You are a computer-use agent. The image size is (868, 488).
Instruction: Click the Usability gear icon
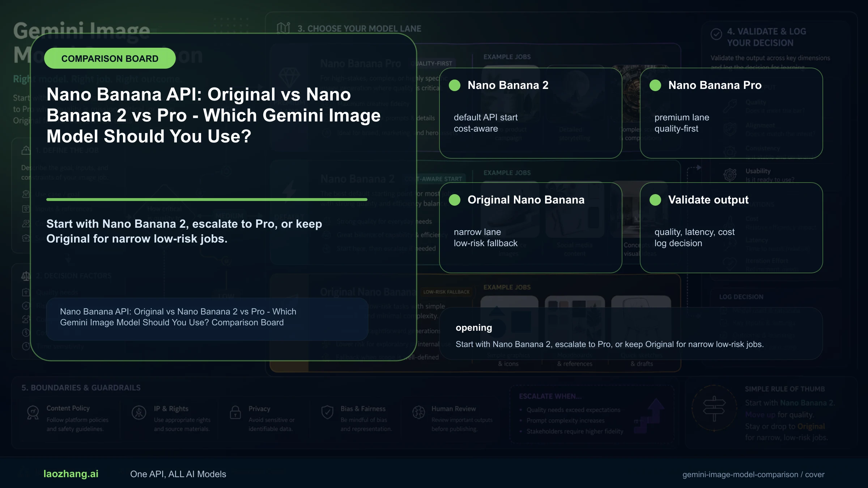pos(730,175)
